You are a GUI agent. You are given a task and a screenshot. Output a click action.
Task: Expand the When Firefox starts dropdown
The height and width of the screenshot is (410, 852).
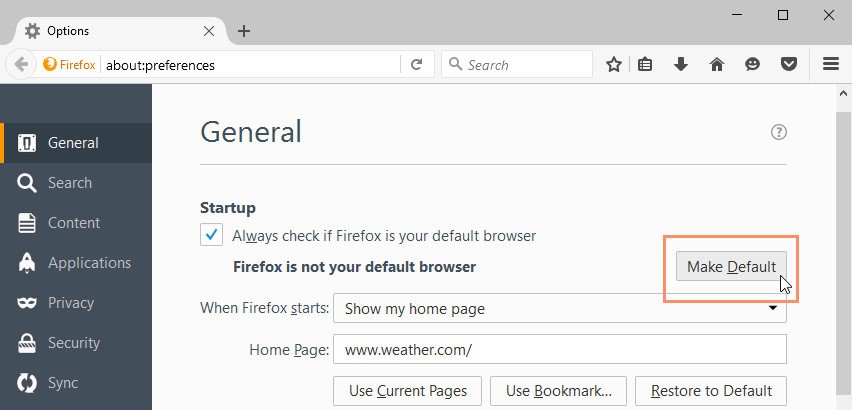pos(560,309)
